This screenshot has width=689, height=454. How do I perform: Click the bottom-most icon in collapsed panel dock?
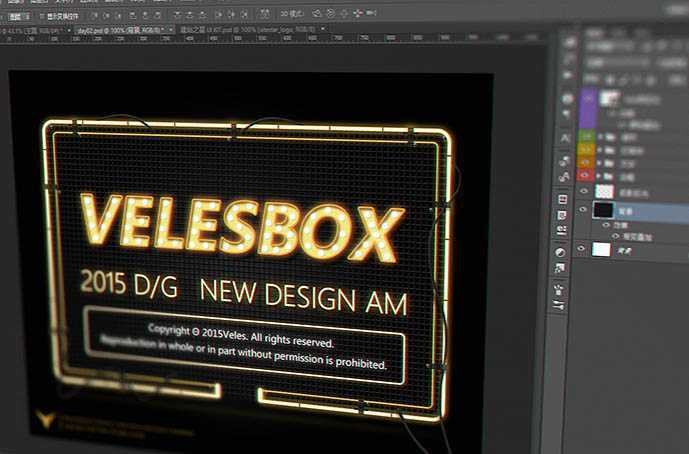pos(559,305)
